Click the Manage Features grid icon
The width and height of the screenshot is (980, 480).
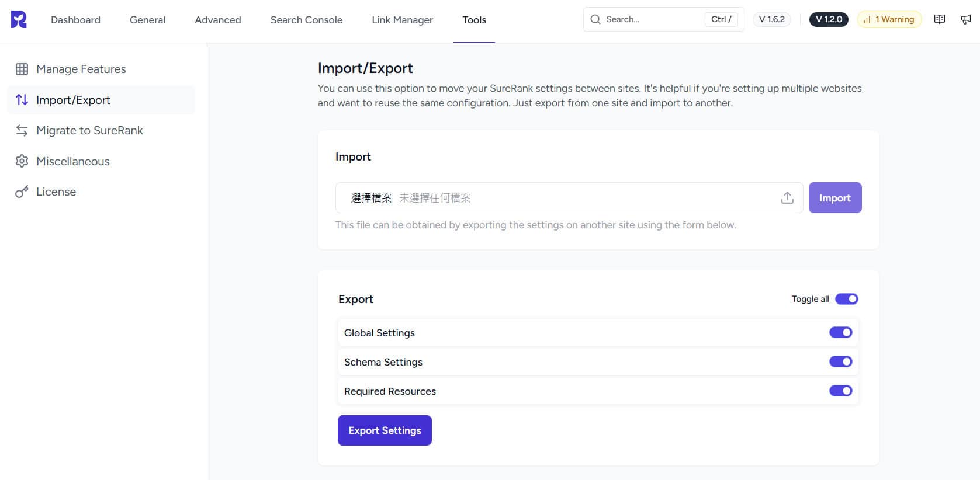point(22,69)
